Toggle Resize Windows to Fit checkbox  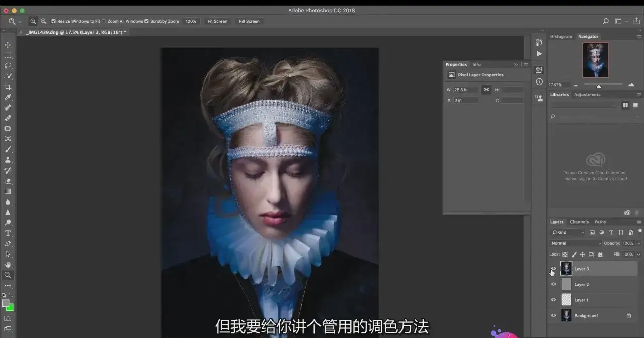point(54,21)
